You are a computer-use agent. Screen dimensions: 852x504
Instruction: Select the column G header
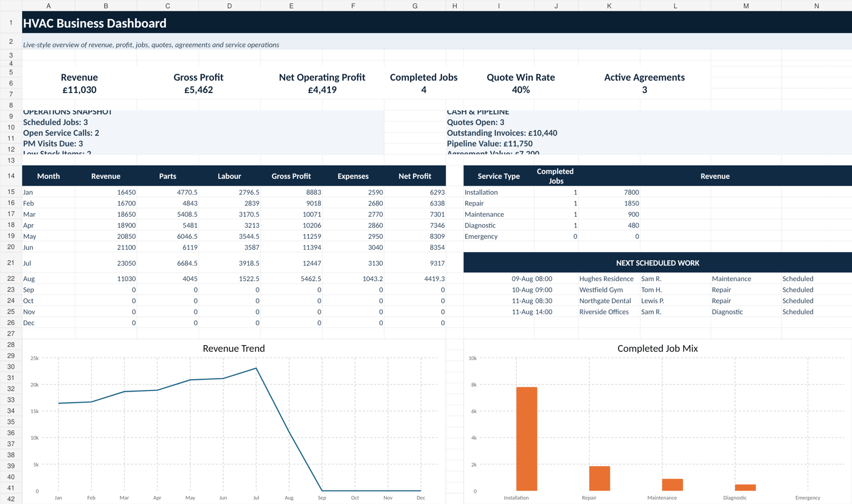click(415, 6)
